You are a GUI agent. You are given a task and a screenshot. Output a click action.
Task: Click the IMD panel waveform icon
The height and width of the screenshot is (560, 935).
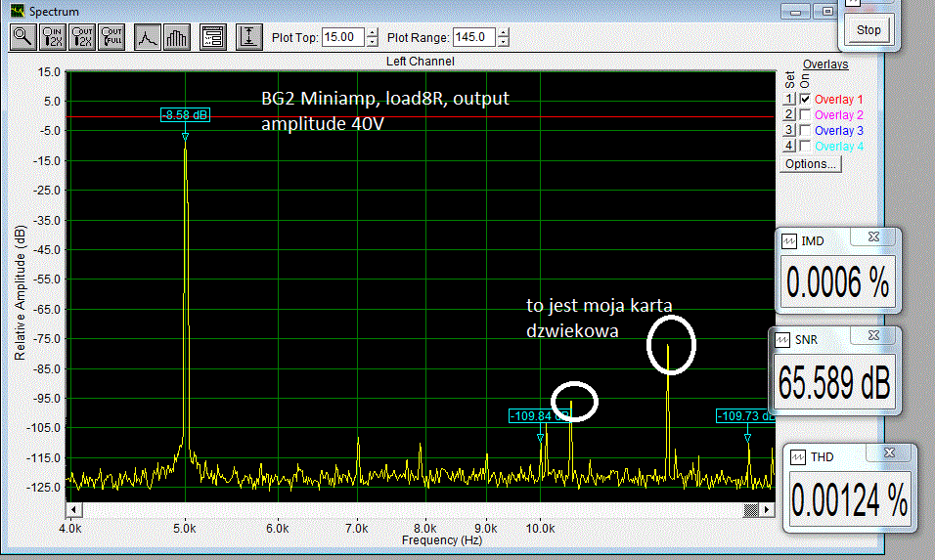pos(789,241)
